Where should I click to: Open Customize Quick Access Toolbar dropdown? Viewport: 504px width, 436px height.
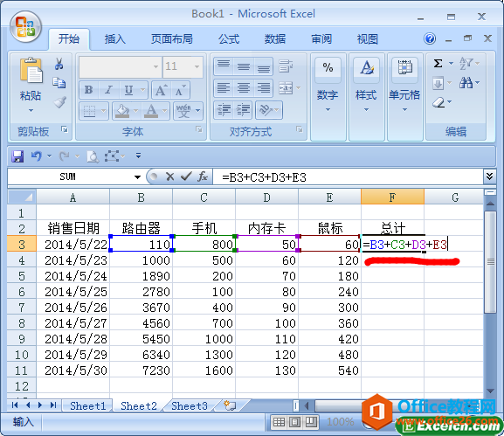pyautogui.click(x=139, y=156)
